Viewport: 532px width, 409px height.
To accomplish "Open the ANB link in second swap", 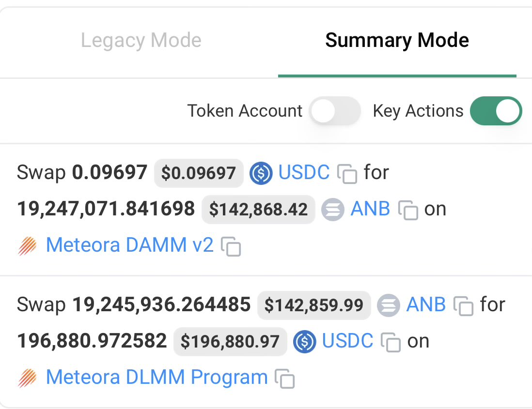I will 426,304.
